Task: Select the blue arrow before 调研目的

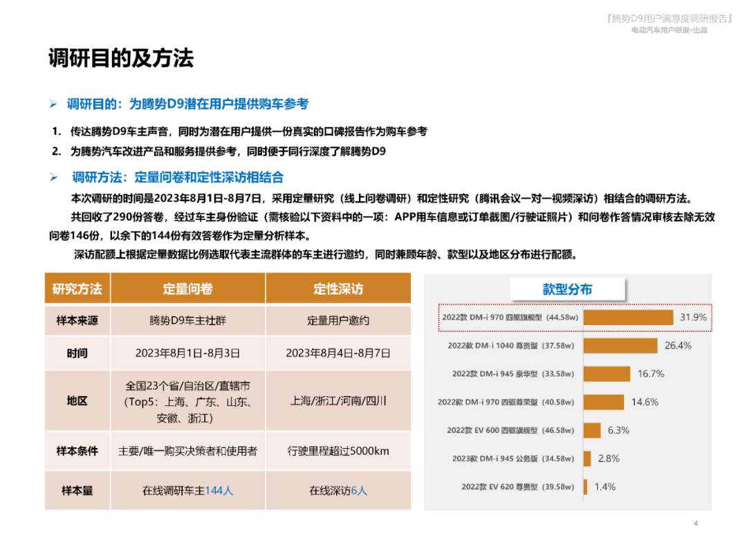Action: (55, 102)
